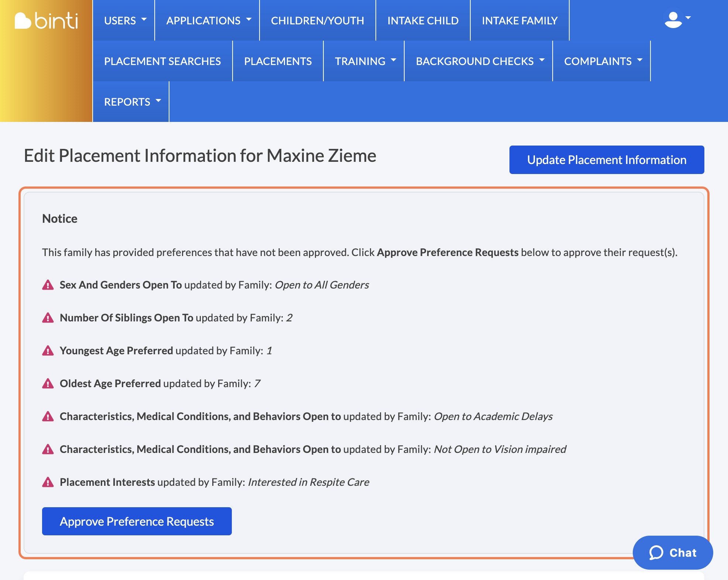Expand the Background Checks dropdown
Image resolution: width=728 pixels, height=580 pixels.
[x=479, y=61]
